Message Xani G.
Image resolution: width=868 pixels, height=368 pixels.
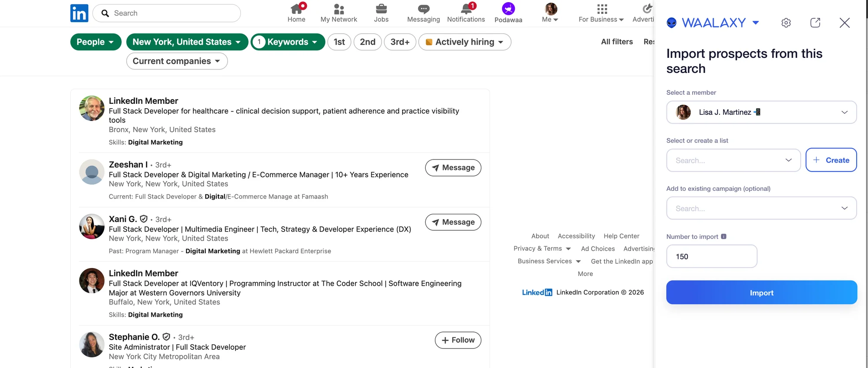pyautogui.click(x=453, y=222)
